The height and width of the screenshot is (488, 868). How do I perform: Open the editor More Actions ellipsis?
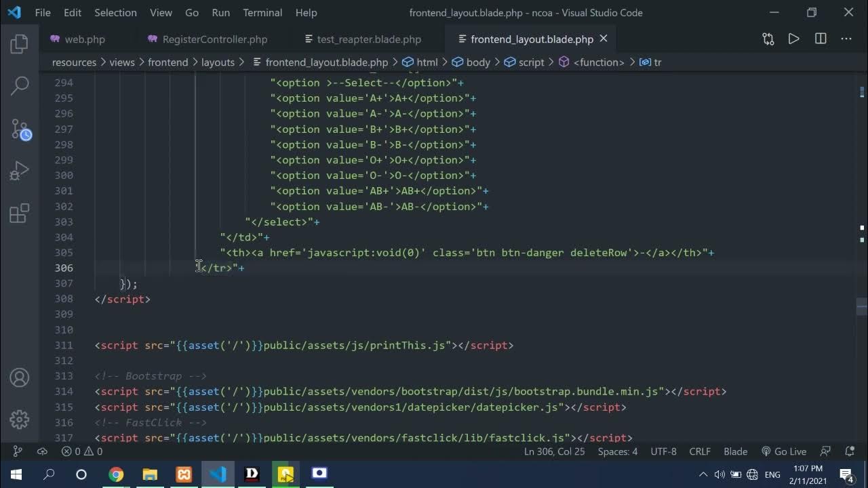(846, 39)
